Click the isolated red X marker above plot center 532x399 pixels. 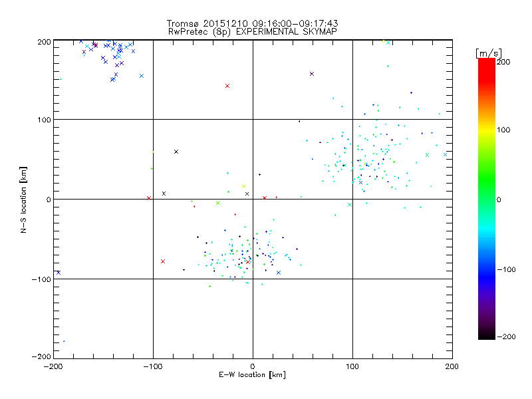[x=227, y=86]
